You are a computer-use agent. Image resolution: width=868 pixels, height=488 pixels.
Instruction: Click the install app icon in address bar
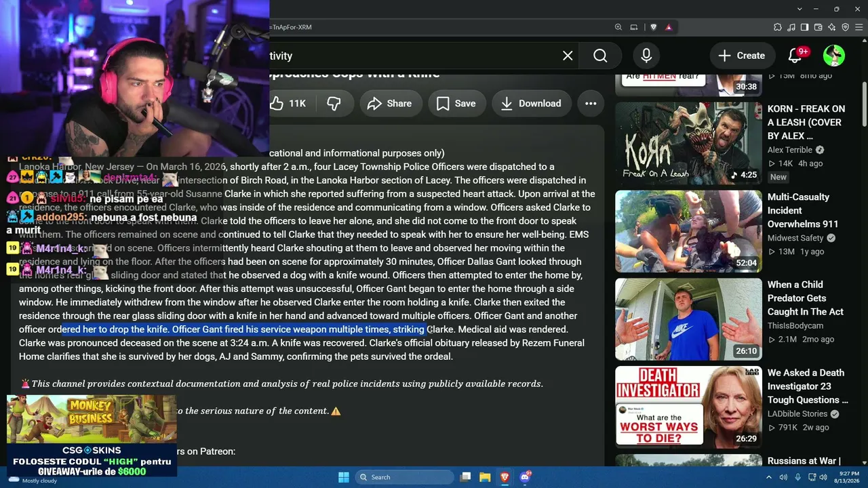[x=634, y=27]
